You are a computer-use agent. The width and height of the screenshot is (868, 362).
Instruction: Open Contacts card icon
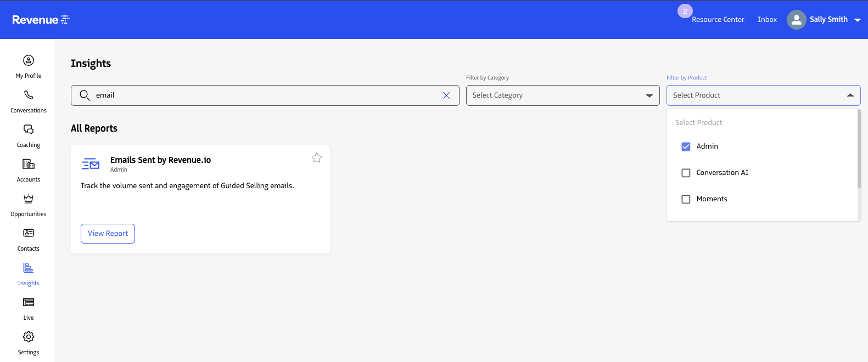point(29,233)
